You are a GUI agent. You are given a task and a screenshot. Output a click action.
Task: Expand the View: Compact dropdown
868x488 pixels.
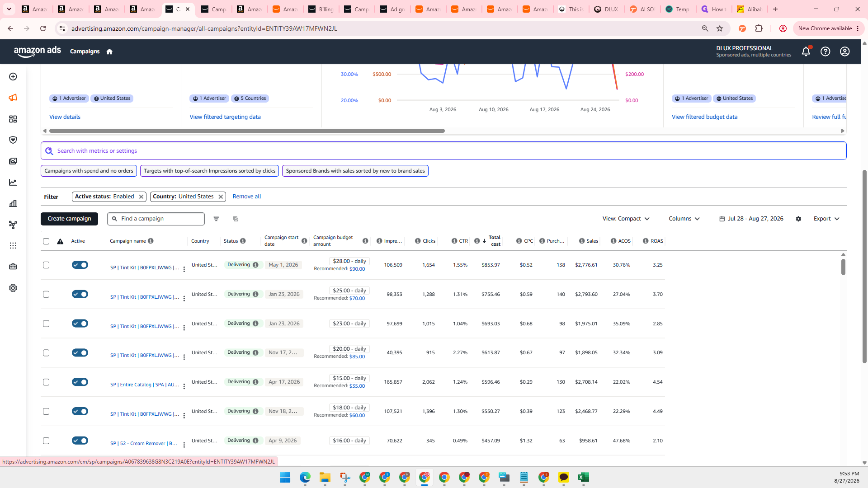pos(626,219)
